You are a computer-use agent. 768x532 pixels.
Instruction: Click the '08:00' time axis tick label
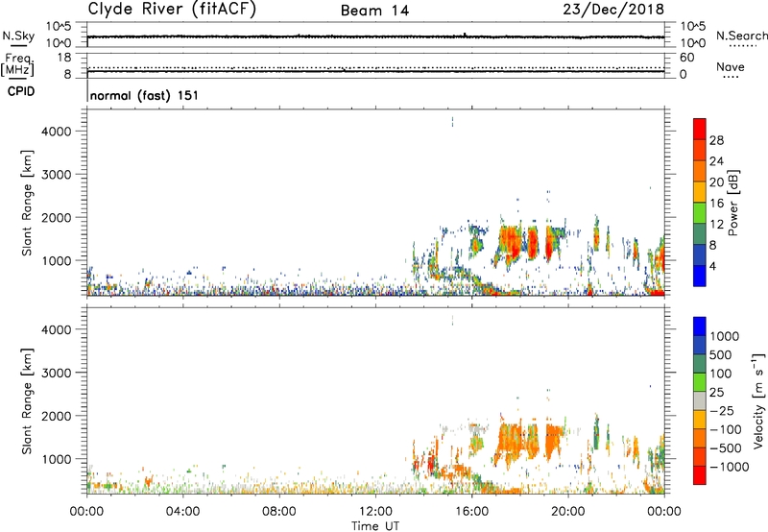pos(278,512)
